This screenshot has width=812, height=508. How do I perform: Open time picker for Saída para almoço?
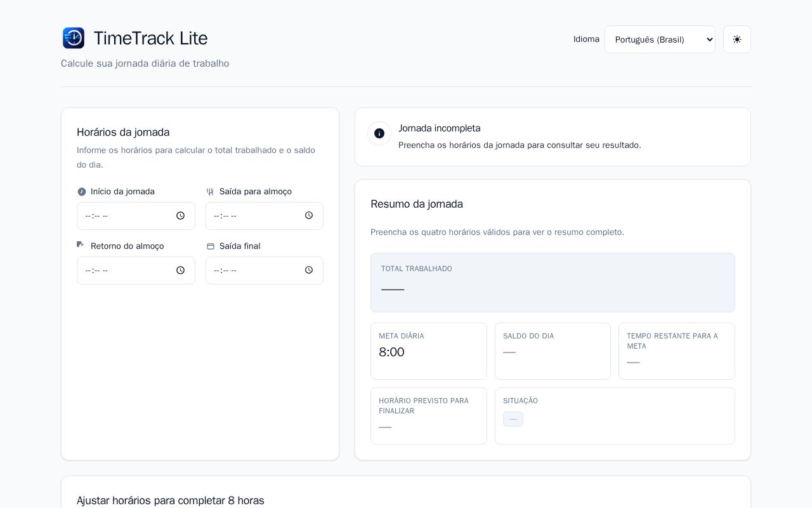point(309,216)
